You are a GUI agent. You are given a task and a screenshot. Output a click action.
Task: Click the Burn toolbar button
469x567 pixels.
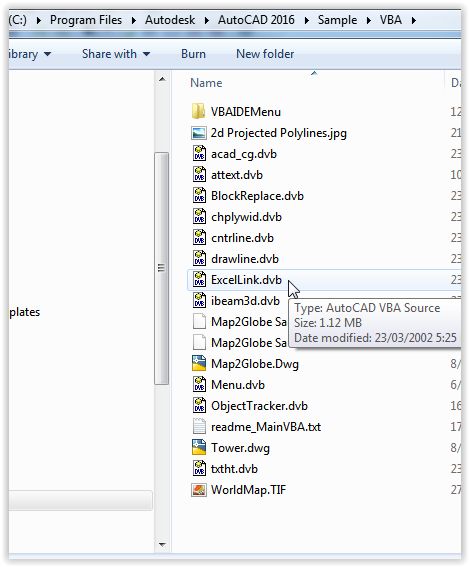pos(193,54)
